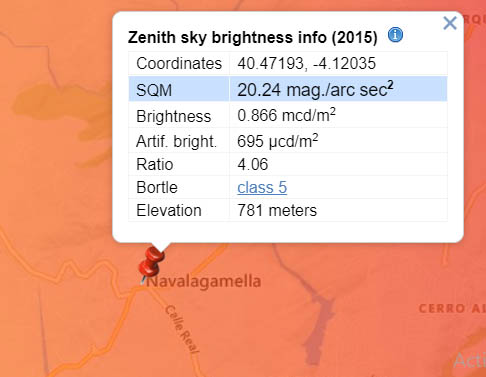Image resolution: width=486 pixels, height=377 pixels.
Task: Click the Ratio value 4.06
Action: pyautogui.click(x=253, y=164)
